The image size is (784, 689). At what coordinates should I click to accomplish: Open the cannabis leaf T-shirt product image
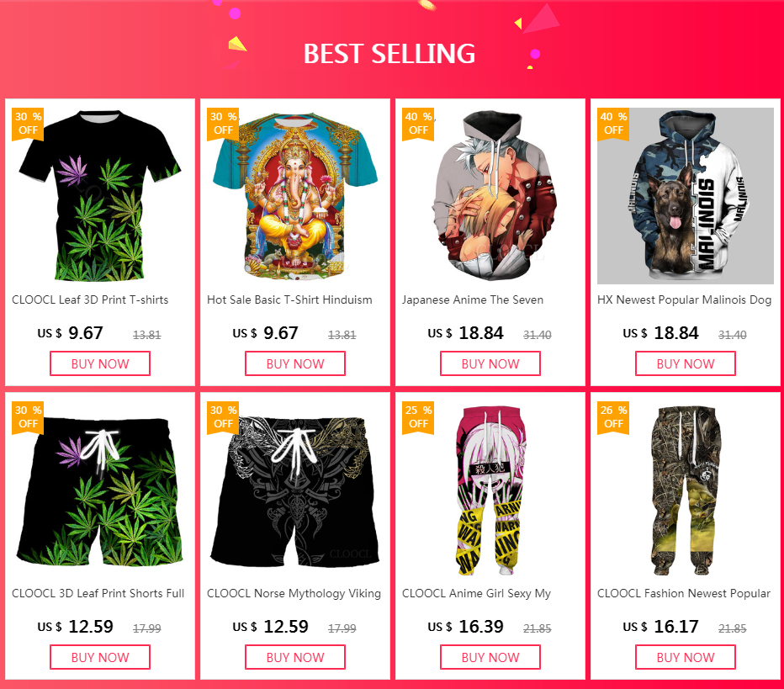100,196
